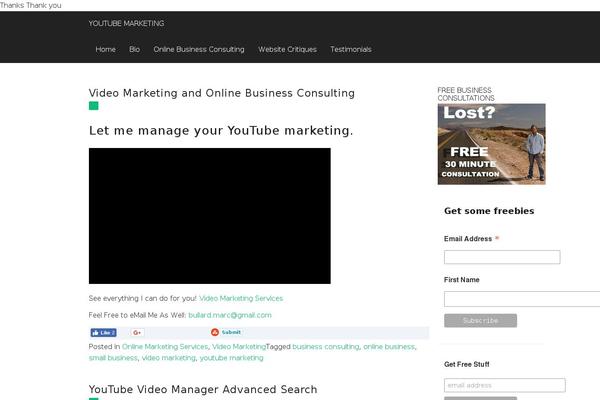Open the youtube marketing tag

[x=232, y=358]
